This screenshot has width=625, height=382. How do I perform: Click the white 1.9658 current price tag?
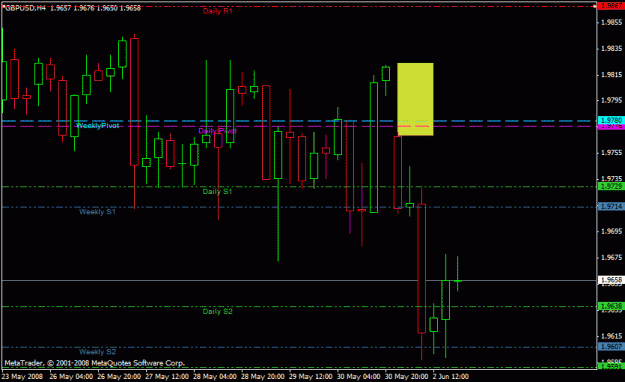[x=611, y=280]
